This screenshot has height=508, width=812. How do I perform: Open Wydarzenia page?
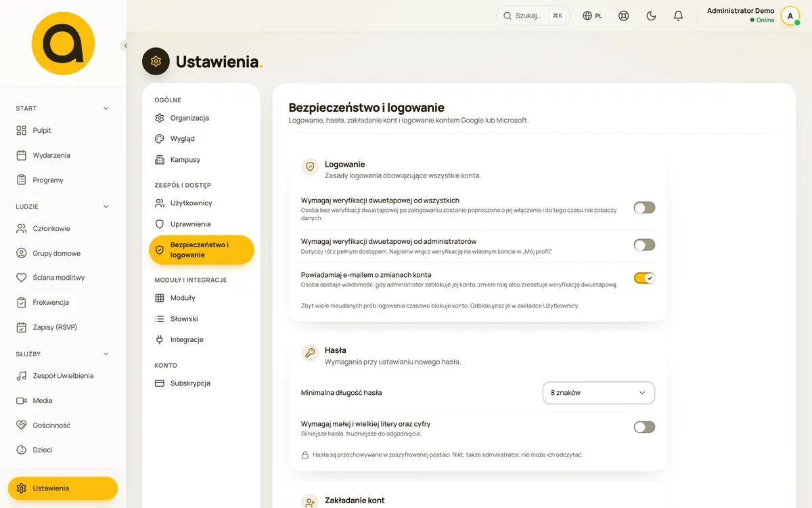[x=63, y=155]
